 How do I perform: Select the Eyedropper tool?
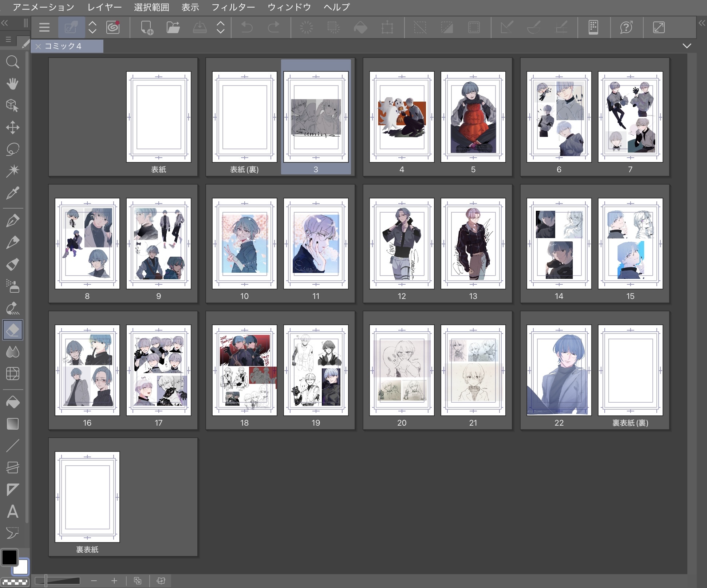(12, 193)
